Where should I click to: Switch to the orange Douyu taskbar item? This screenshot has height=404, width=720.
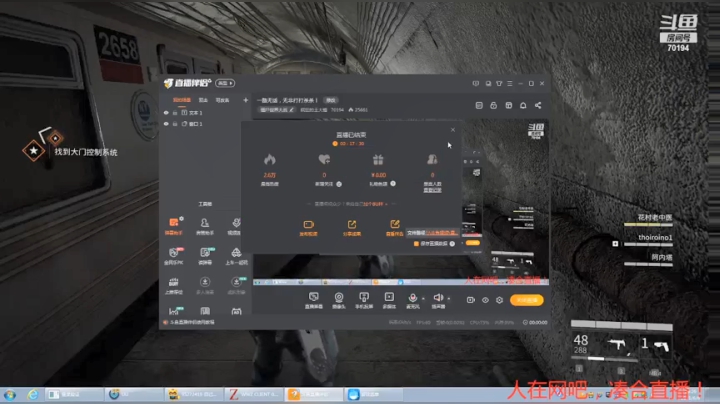(313, 394)
